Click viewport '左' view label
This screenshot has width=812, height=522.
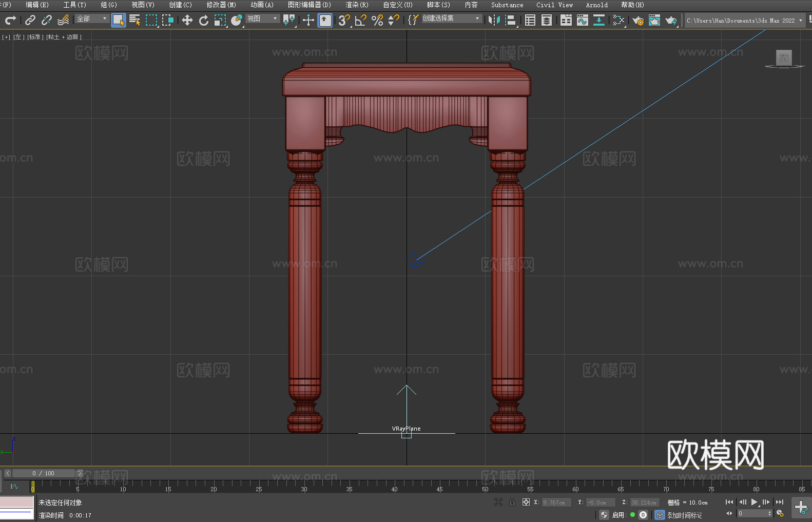18,37
